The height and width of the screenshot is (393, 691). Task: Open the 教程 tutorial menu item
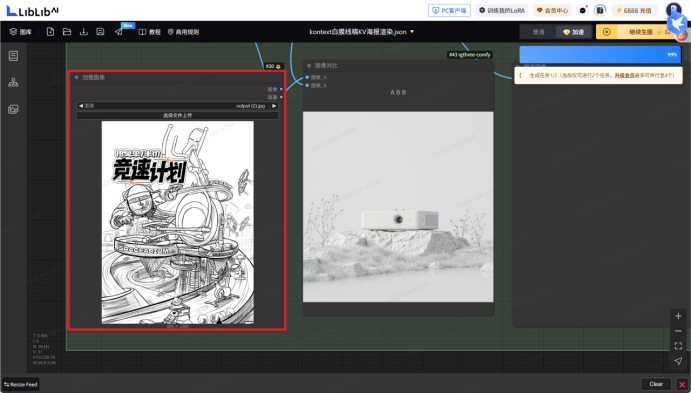click(150, 32)
